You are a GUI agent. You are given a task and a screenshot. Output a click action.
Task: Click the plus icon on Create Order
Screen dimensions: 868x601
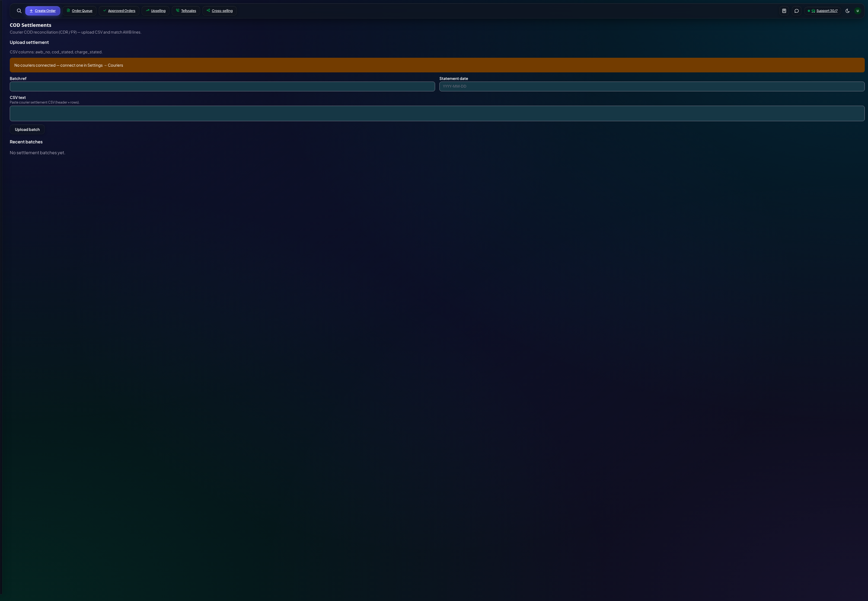31,11
